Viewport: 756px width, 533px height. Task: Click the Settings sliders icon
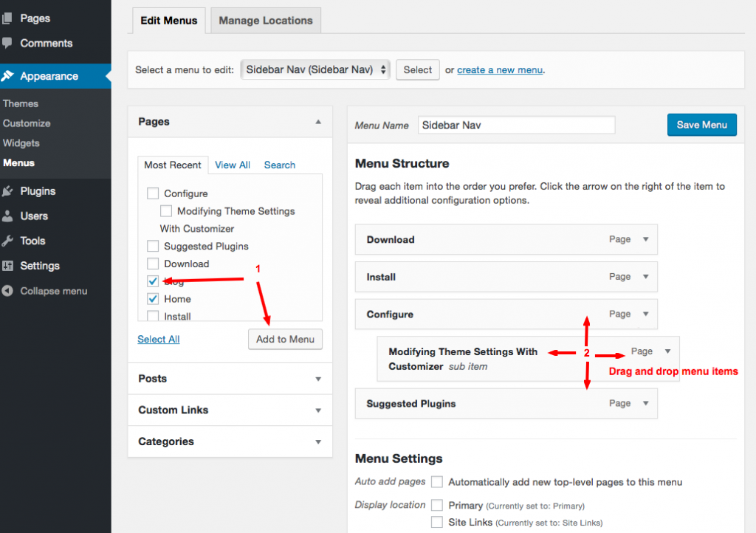coord(7,266)
